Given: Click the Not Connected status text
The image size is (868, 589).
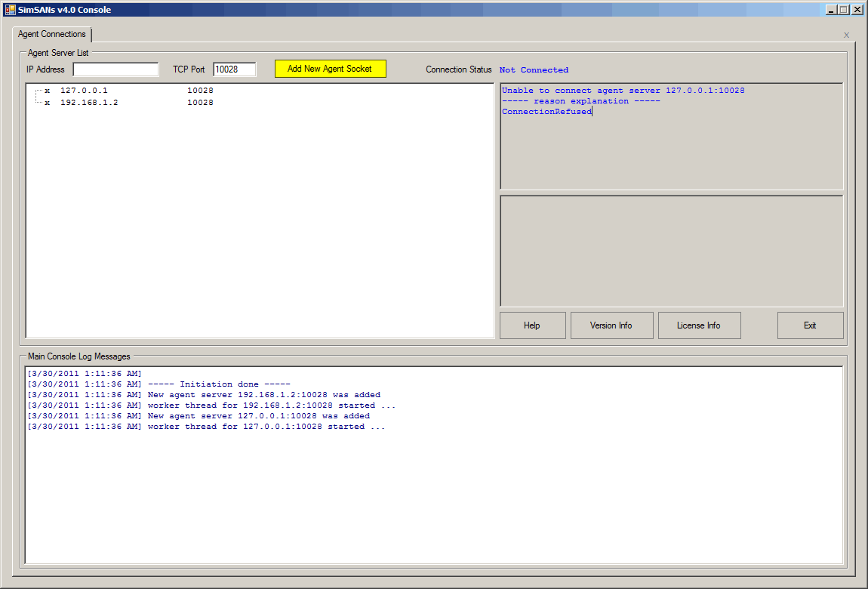Looking at the screenshot, I should click(534, 70).
